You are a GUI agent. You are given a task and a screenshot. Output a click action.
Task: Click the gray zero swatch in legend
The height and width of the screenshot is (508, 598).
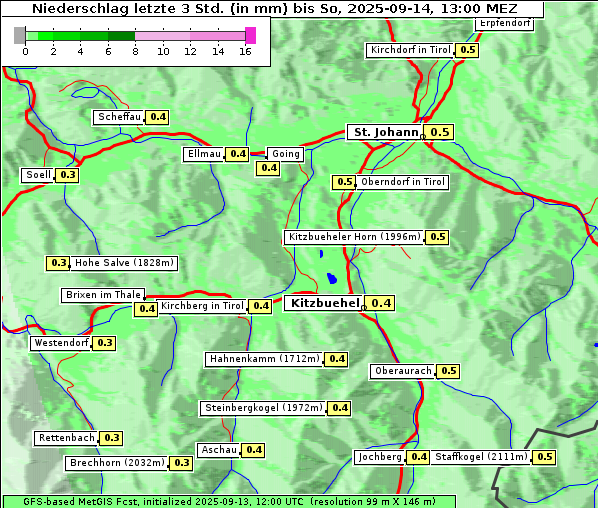tap(19, 35)
